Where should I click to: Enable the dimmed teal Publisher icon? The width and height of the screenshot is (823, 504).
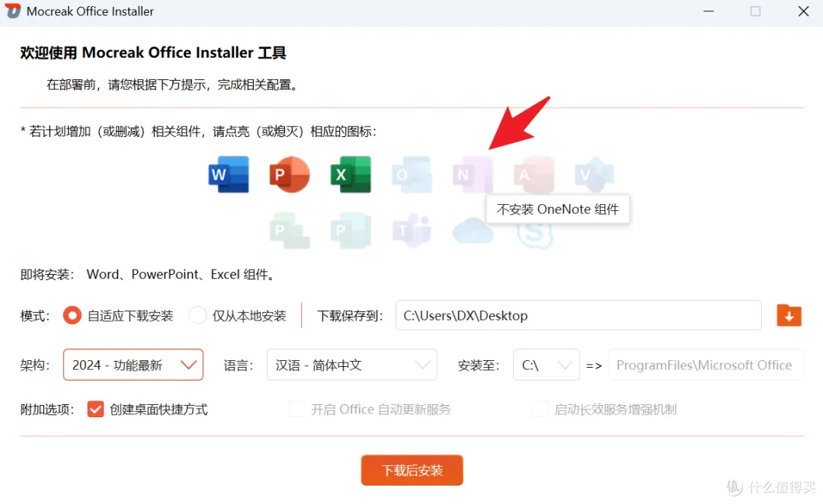[x=351, y=231]
